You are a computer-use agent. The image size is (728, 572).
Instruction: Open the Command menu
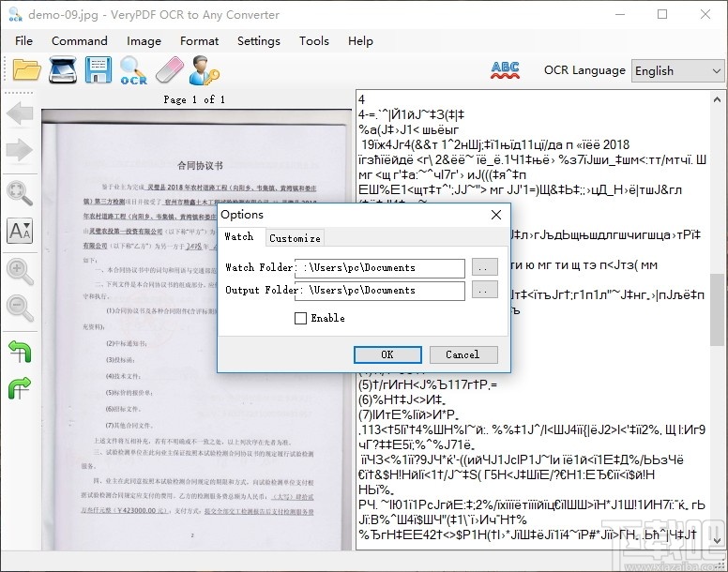[80, 41]
